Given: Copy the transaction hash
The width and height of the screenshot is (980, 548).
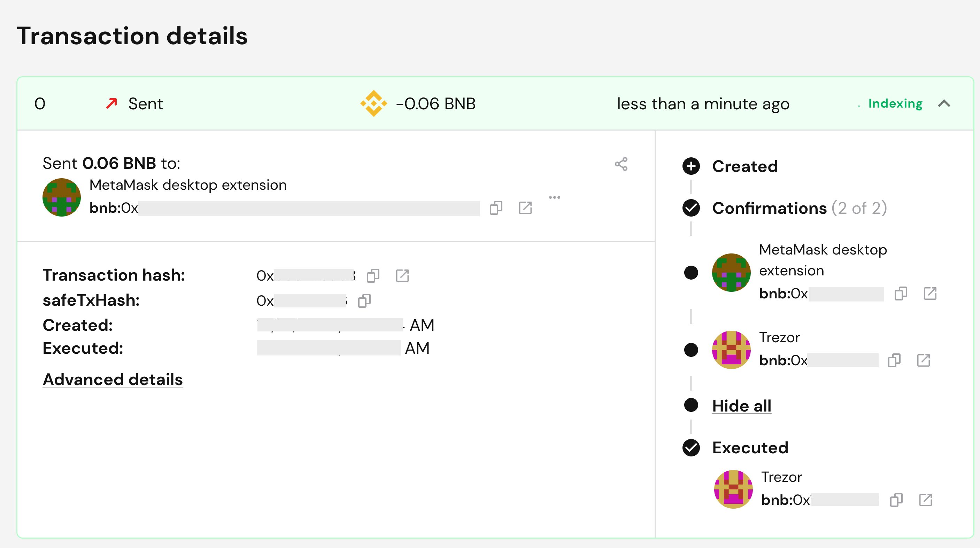Looking at the screenshot, I should pos(373,275).
